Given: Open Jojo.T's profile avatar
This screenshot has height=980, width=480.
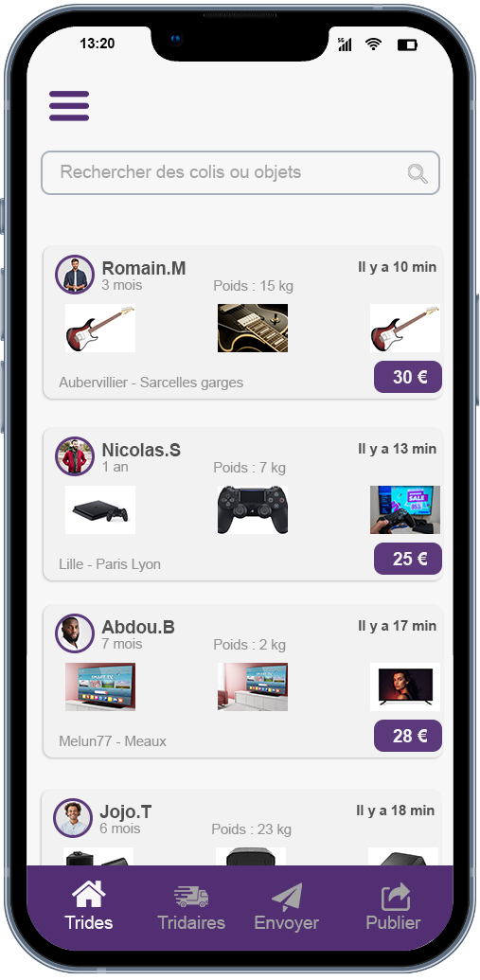Looking at the screenshot, I should 73,818.
